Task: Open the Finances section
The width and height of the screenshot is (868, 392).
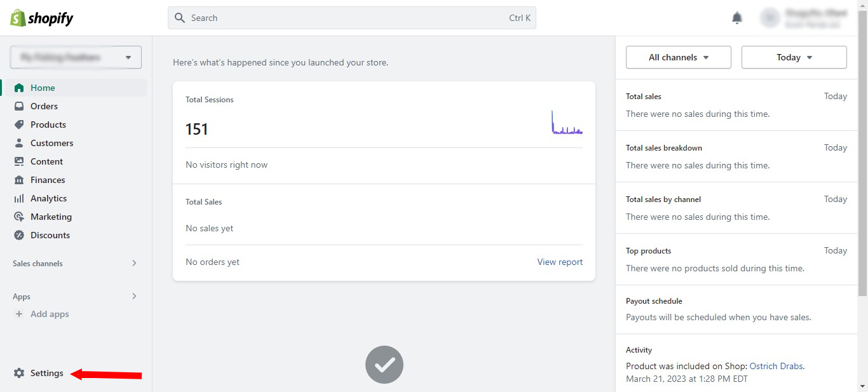Action: (x=47, y=179)
